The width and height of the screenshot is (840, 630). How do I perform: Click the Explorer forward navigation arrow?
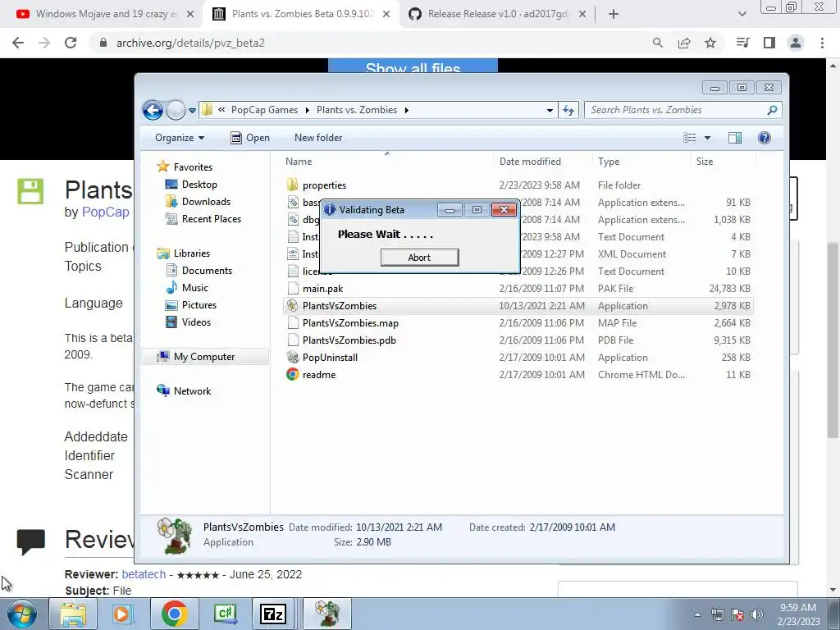(x=176, y=111)
